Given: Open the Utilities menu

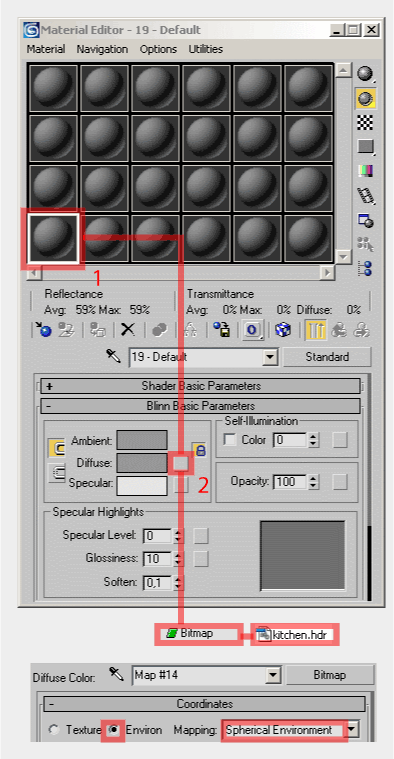Looking at the screenshot, I should (x=206, y=49).
